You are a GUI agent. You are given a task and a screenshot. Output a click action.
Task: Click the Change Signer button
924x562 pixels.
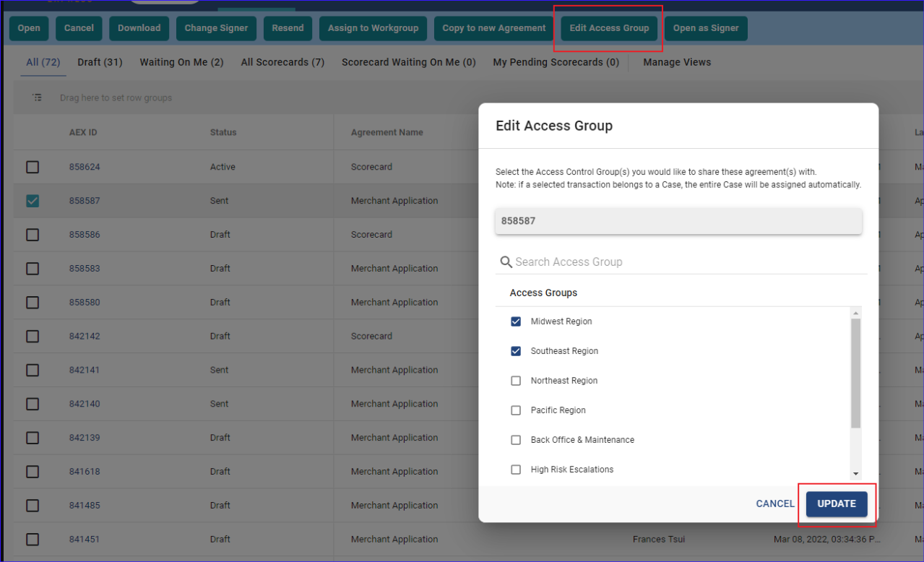216,28
